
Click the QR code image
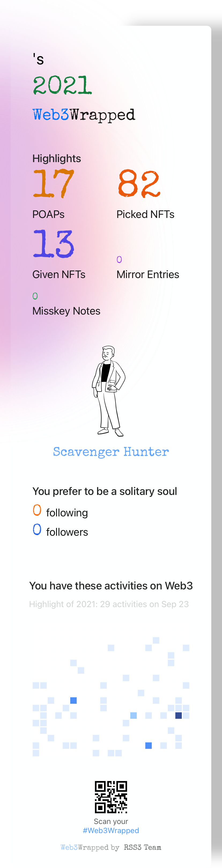tap(111, 797)
